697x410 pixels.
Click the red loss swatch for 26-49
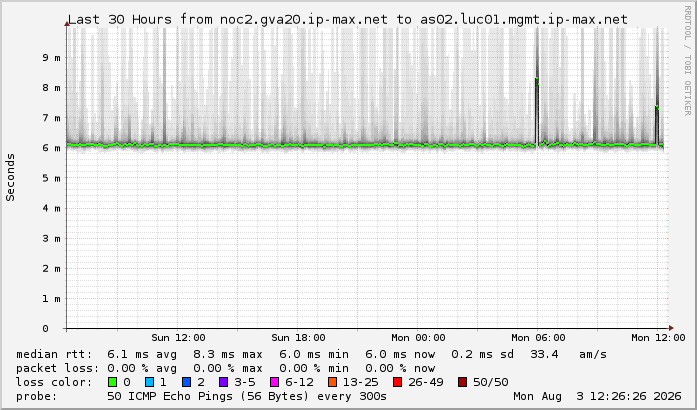click(x=398, y=382)
